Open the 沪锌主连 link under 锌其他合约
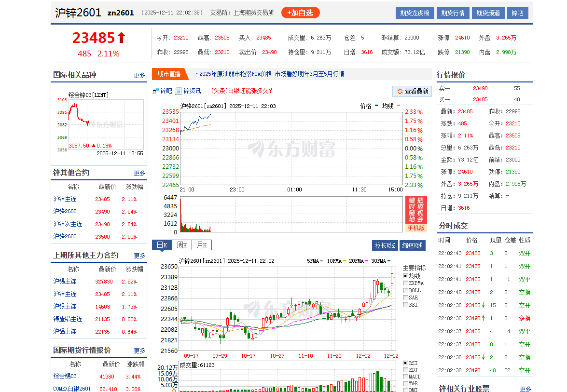 click(x=65, y=199)
